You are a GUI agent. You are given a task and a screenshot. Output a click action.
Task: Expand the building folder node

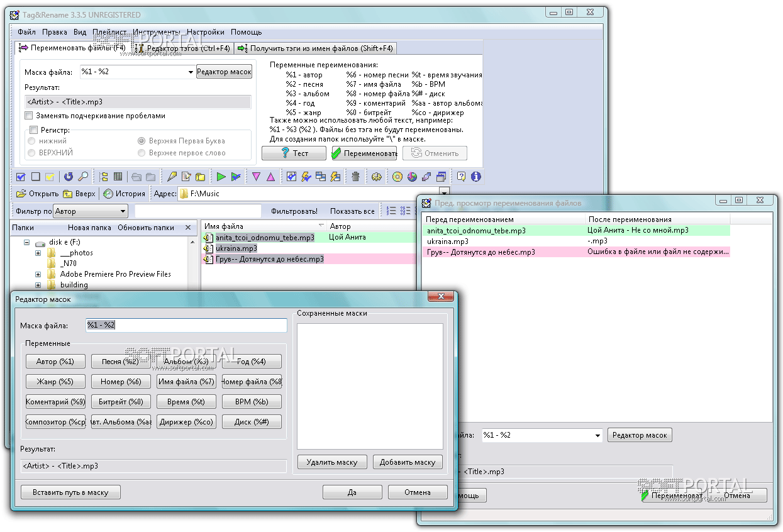(38, 285)
